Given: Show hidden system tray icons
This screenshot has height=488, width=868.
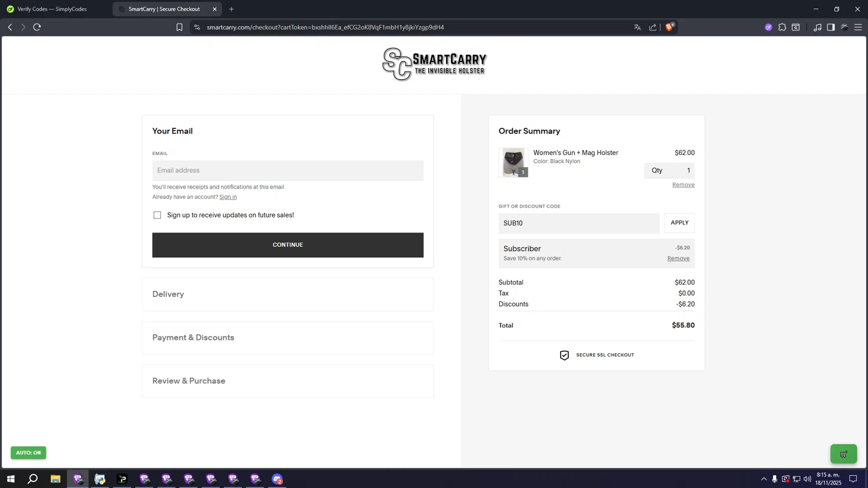Looking at the screenshot, I should 764,479.
